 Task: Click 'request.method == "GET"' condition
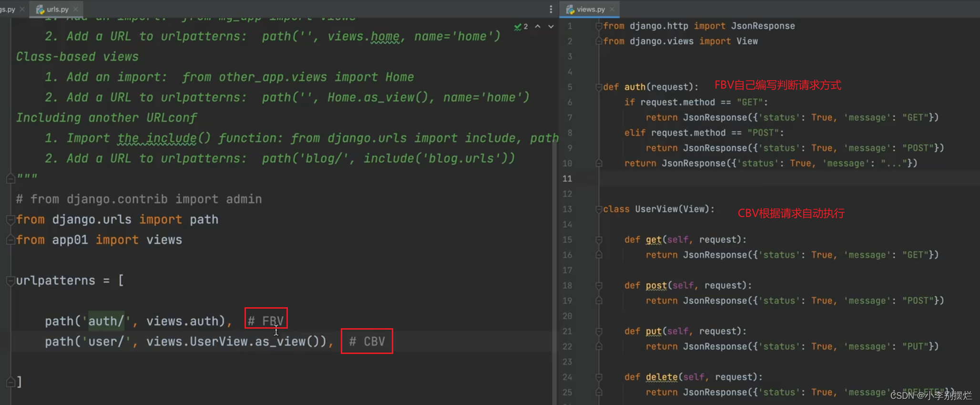(701, 103)
